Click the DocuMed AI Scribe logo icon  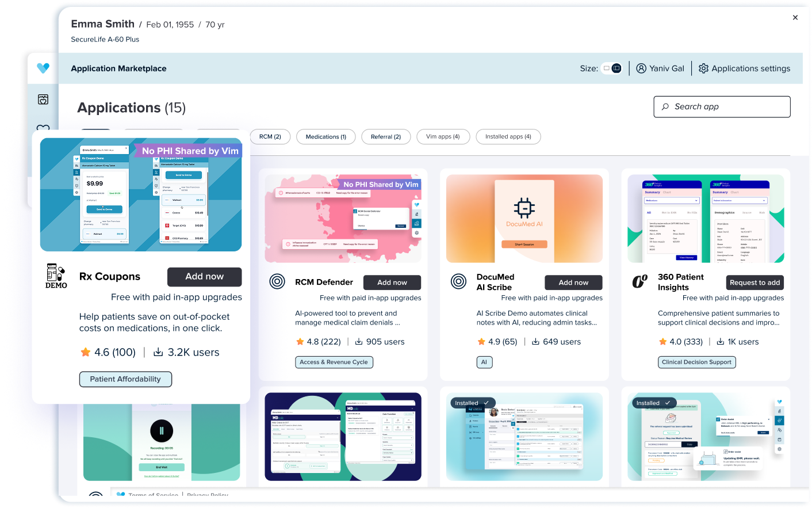458,282
